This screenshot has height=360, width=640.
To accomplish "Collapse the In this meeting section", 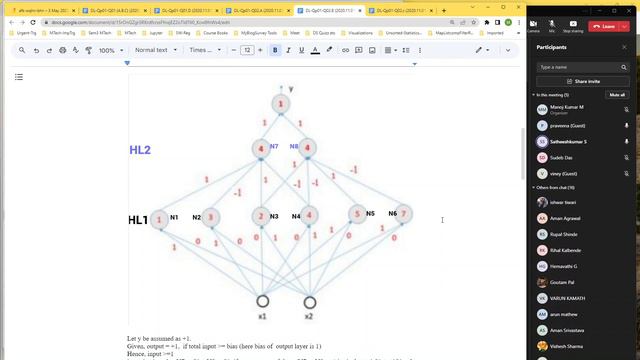I will point(533,95).
